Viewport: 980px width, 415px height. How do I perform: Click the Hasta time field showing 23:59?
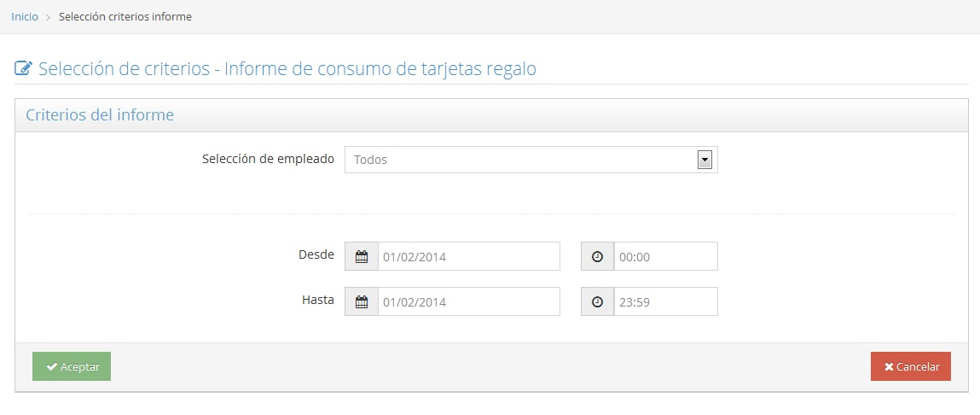point(665,301)
